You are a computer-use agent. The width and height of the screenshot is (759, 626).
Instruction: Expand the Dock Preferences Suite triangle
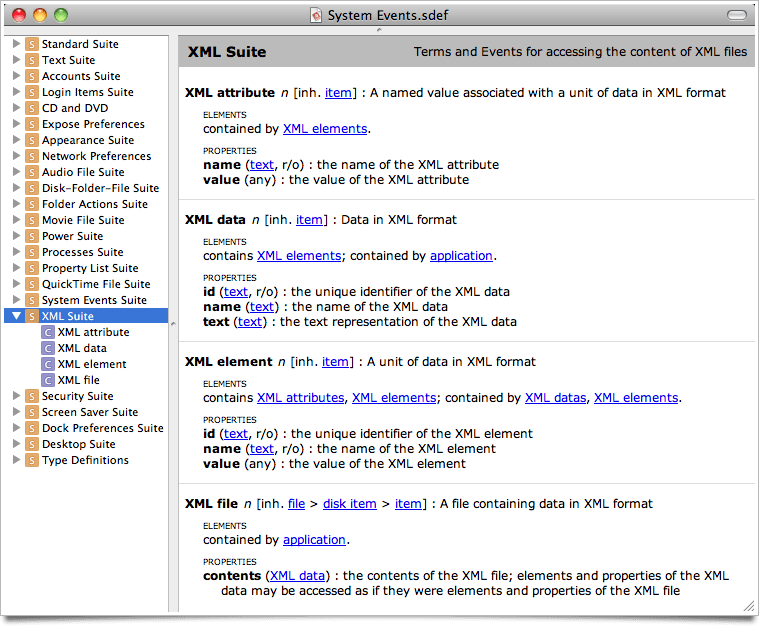[16, 428]
